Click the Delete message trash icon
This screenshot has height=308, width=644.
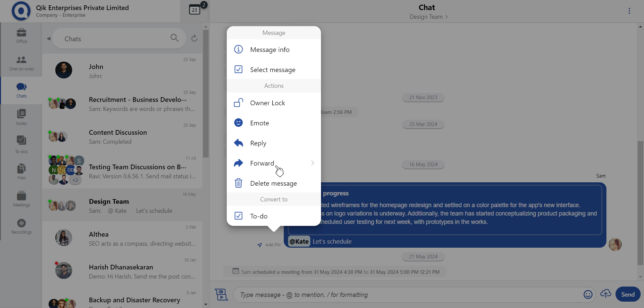pos(238,183)
